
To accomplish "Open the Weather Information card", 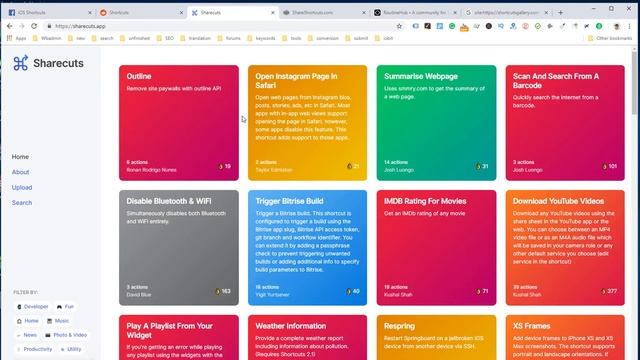I will (307, 338).
